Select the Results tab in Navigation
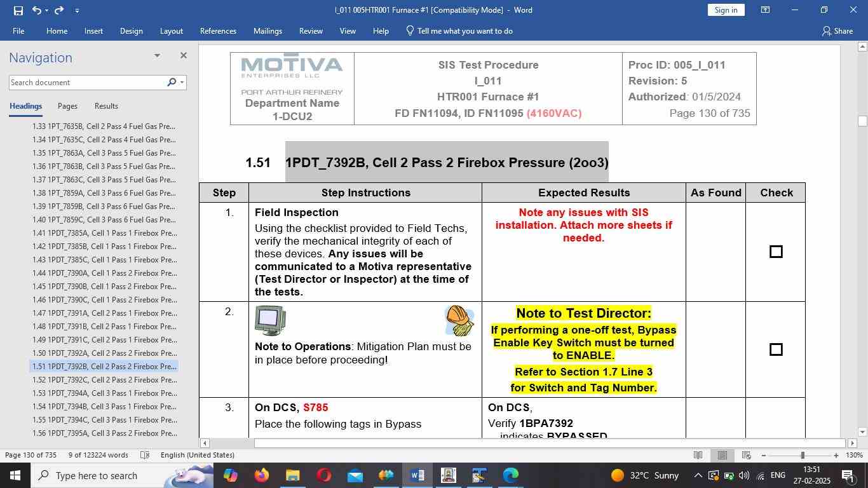Image resolution: width=868 pixels, height=488 pixels. (x=106, y=106)
